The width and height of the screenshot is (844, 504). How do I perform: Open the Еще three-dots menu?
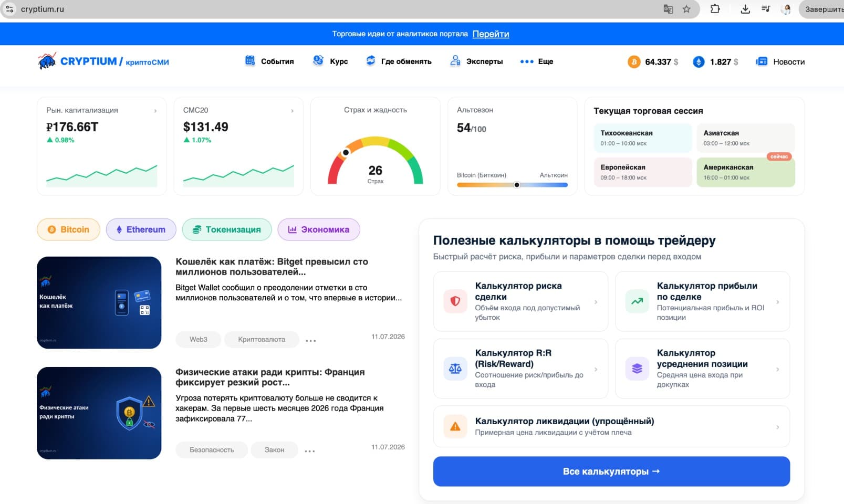pos(527,61)
